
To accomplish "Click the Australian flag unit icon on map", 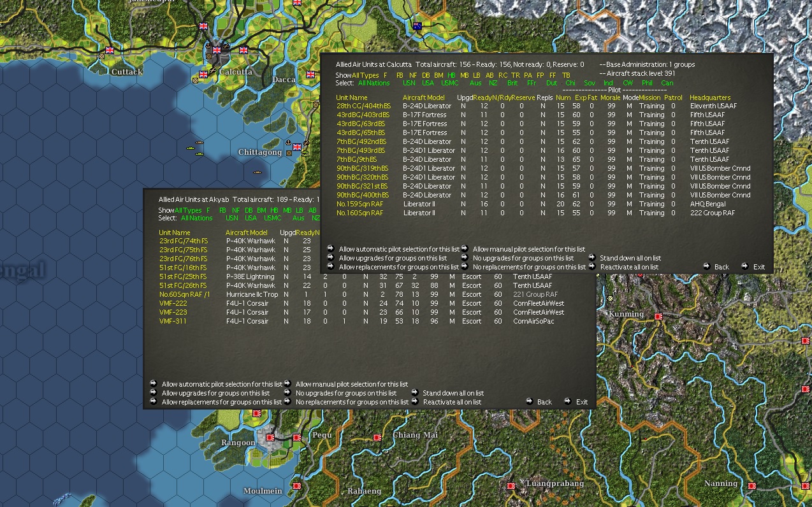I will [417, 26].
